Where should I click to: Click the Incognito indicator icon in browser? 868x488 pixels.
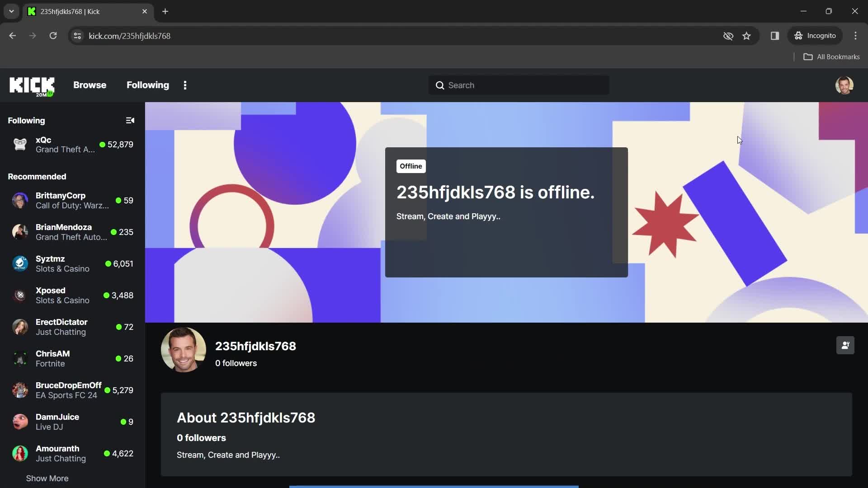pyautogui.click(x=798, y=36)
